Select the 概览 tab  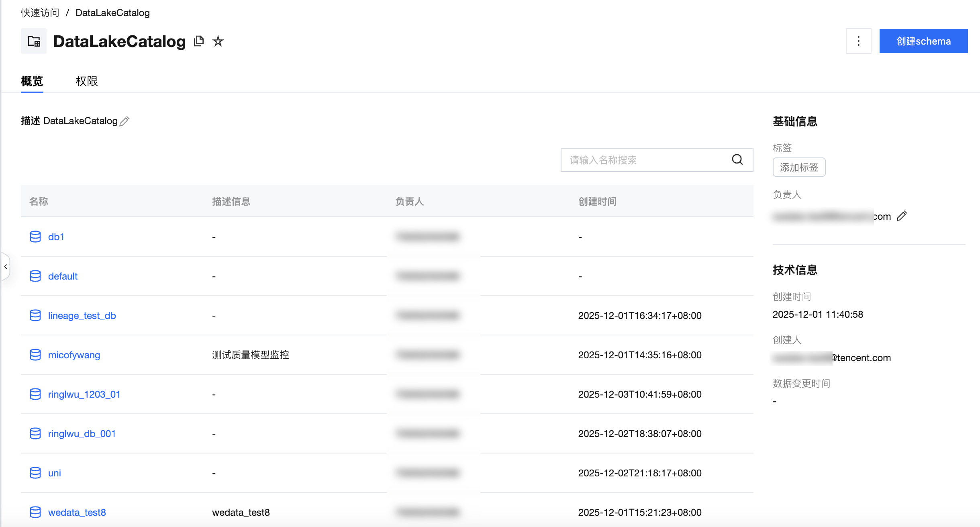coord(32,81)
